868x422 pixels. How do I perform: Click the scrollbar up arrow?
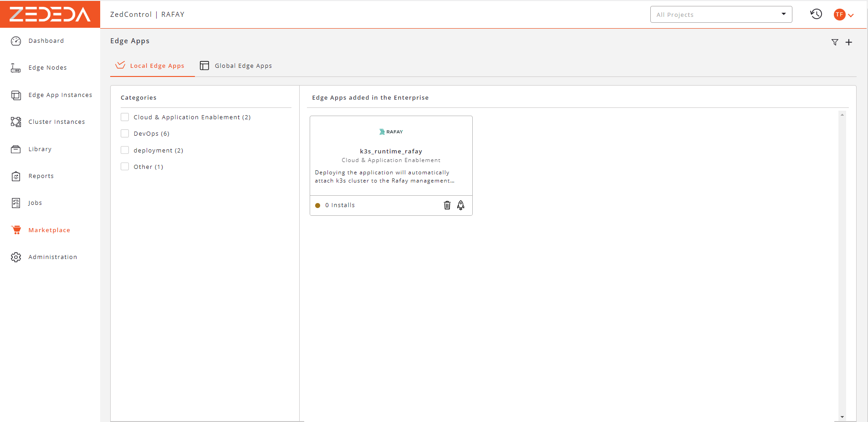pyautogui.click(x=842, y=115)
